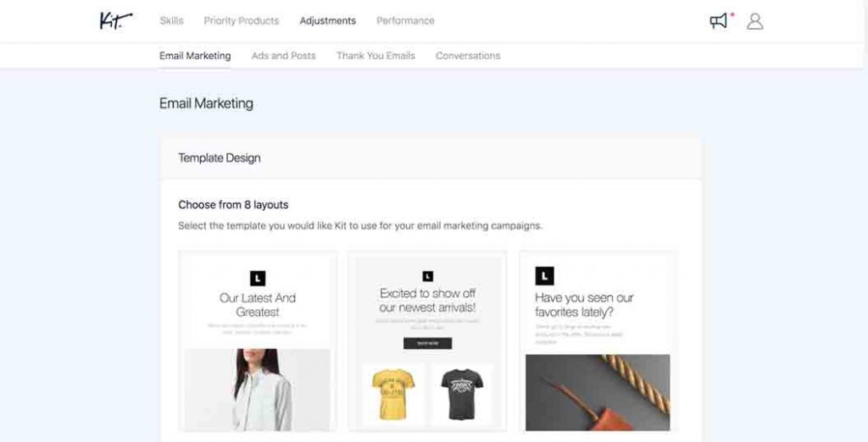Screen dimensions: 868x442
Task: Click 'Select the template you would like' description
Action: click(359, 226)
